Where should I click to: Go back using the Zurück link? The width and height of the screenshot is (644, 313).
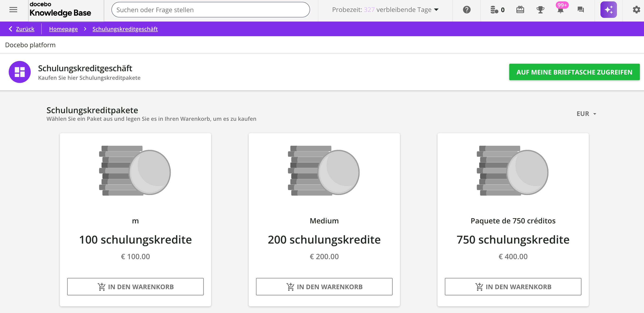(x=25, y=29)
